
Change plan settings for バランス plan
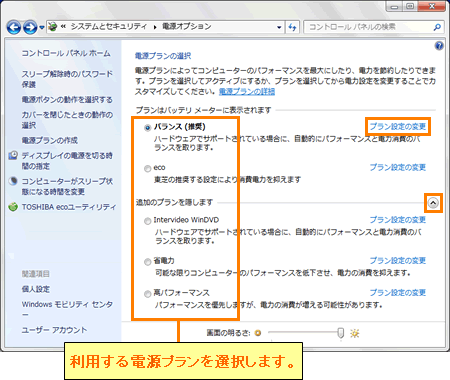click(x=398, y=126)
